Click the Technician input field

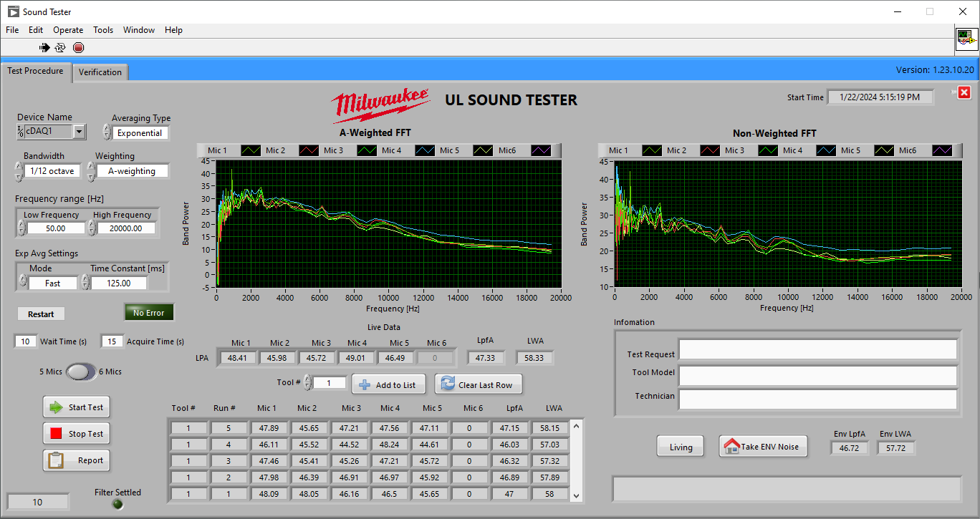818,399
